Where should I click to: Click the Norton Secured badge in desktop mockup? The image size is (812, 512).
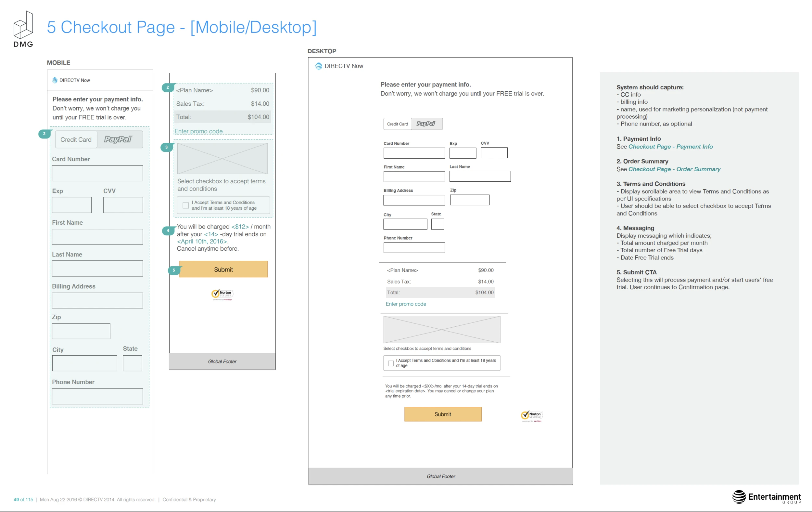pyautogui.click(x=532, y=416)
